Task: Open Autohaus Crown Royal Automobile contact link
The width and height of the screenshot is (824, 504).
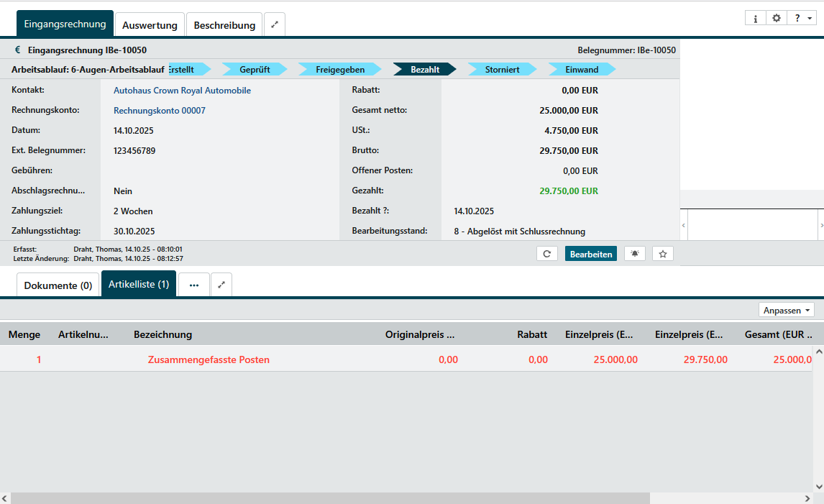Action: click(182, 91)
